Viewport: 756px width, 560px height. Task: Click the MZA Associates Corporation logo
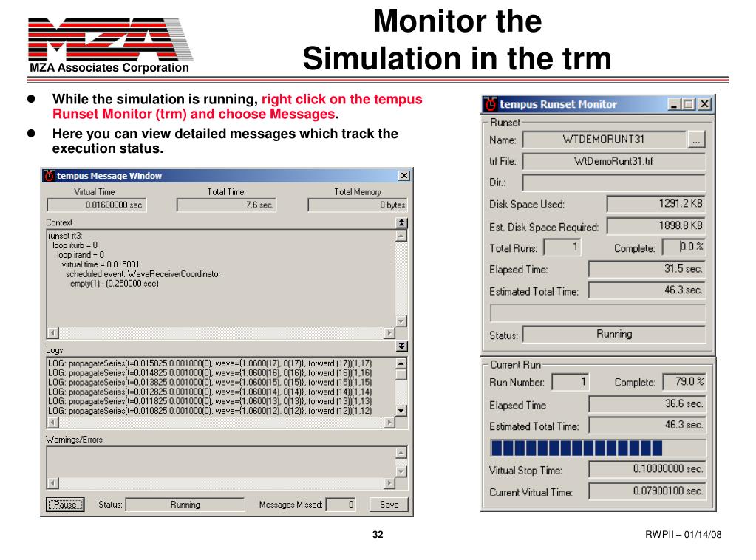click(110, 46)
